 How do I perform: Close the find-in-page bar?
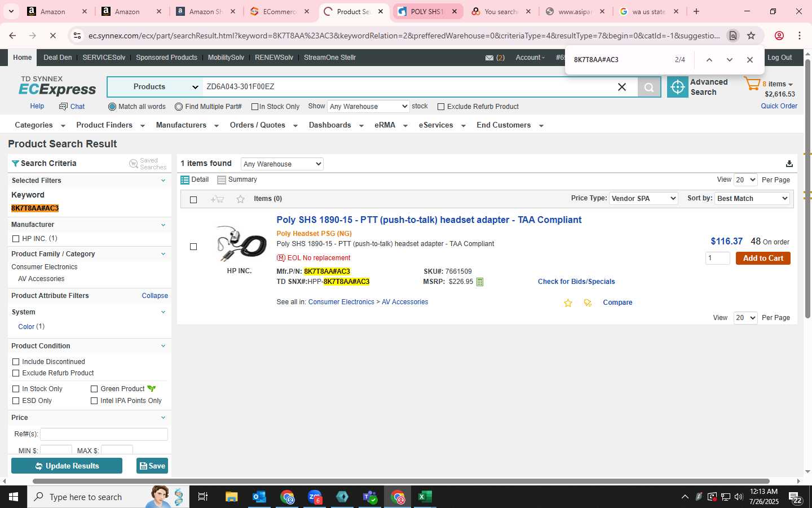750,60
